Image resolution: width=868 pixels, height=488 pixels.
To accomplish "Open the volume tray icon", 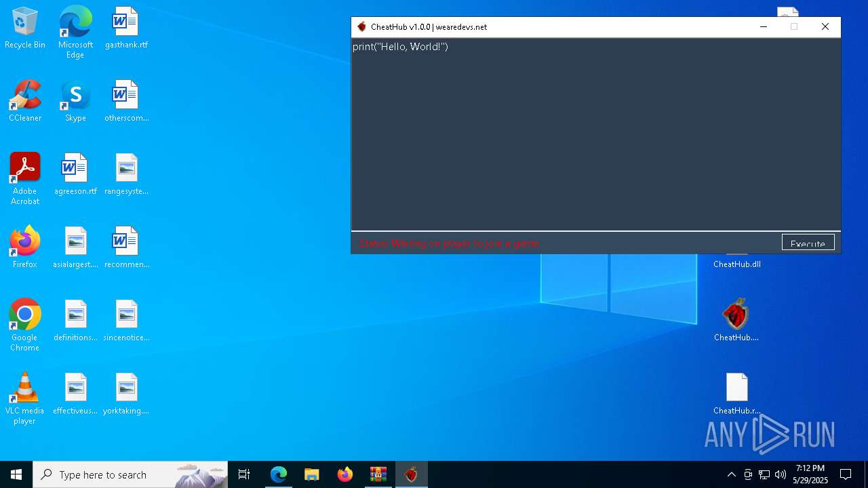I will pyautogui.click(x=781, y=474).
